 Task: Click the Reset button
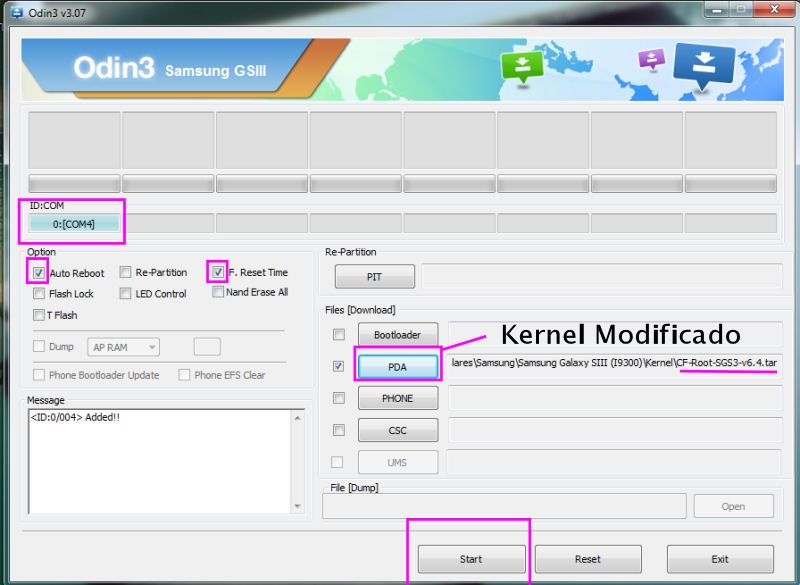click(588, 559)
